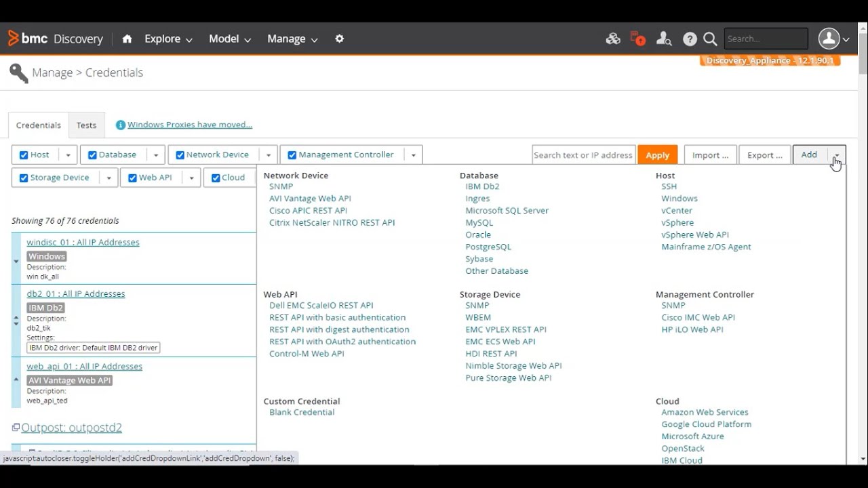The image size is (868, 488).
Task: Click the Discovery_Appliance version banner
Action: point(770,61)
